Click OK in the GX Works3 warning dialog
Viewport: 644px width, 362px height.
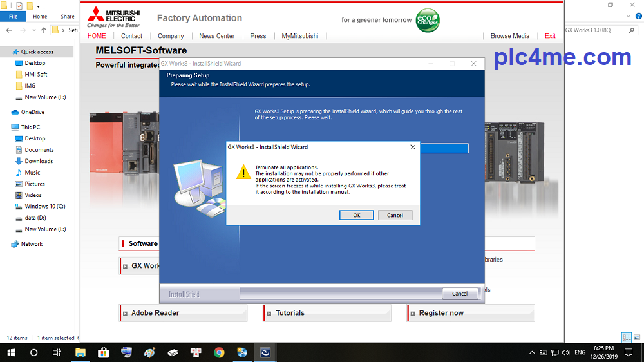[356, 215]
